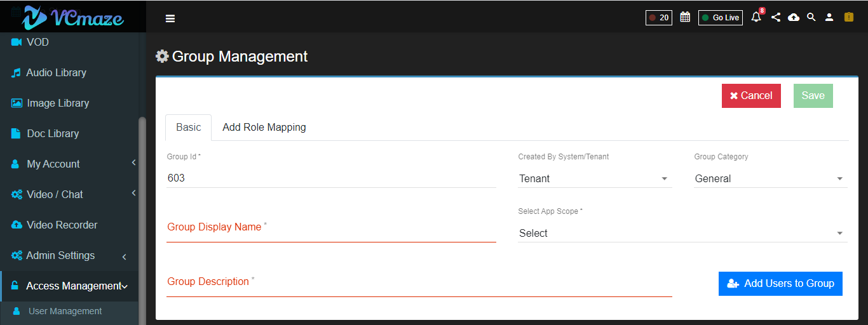Click the Video Recorder cloud icon
Screen dimensions: 868x325
point(17,225)
